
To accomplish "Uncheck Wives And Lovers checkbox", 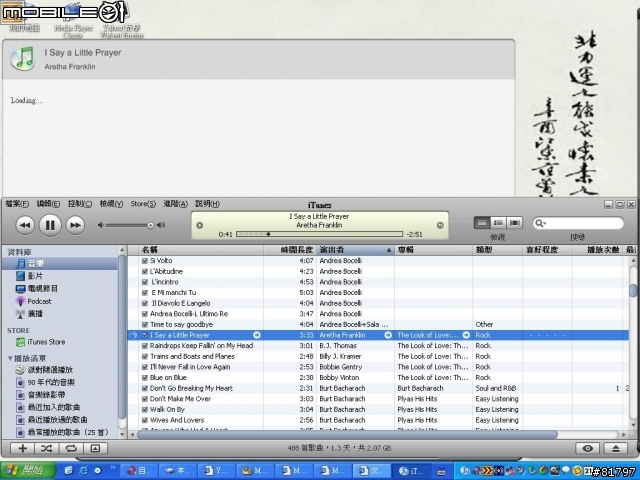I will (144, 420).
